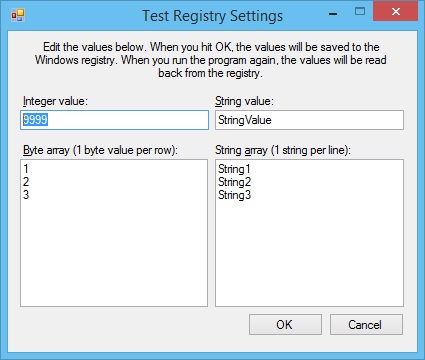Click the String1 line in string array
This screenshot has width=425, height=360.
tap(234, 169)
